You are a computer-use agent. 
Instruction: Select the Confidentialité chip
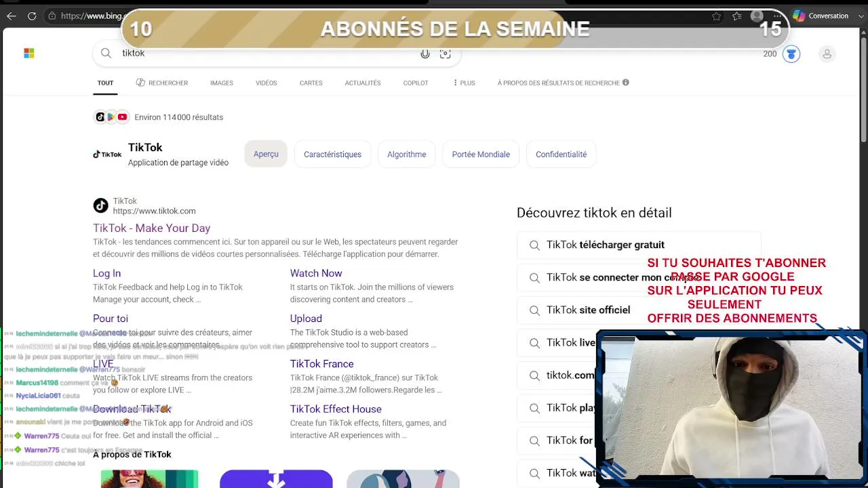tap(561, 154)
